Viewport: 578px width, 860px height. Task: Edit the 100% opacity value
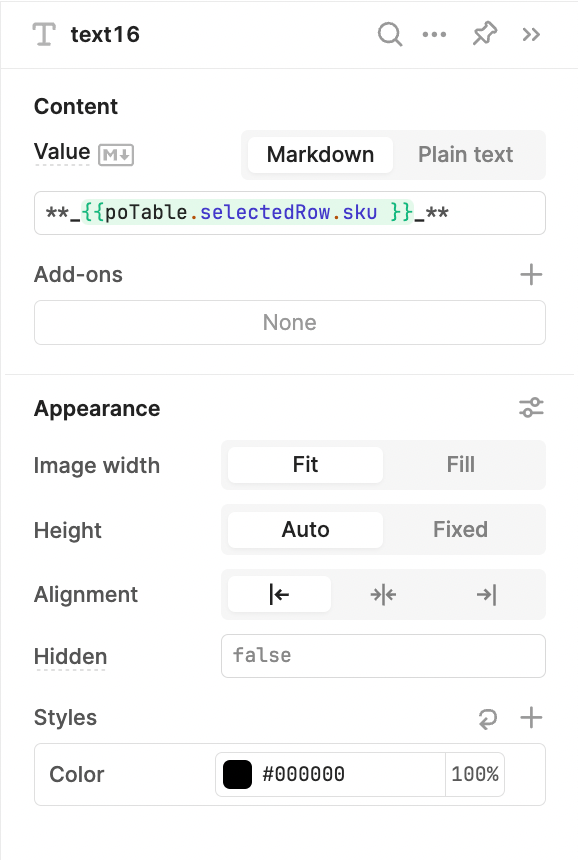click(475, 774)
